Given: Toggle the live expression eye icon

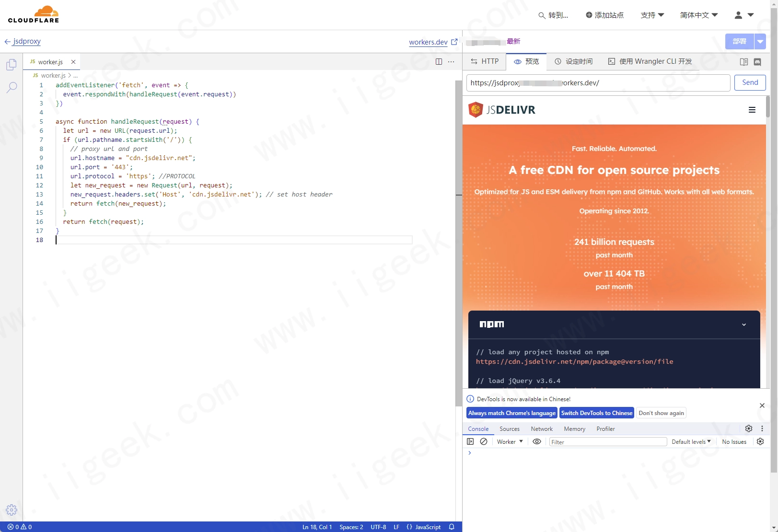Looking at the screenshot, I should 537,441.
